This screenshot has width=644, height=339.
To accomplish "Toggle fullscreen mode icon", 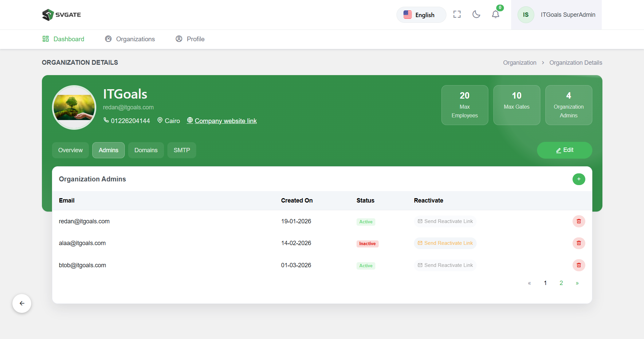I will [457, 14].
